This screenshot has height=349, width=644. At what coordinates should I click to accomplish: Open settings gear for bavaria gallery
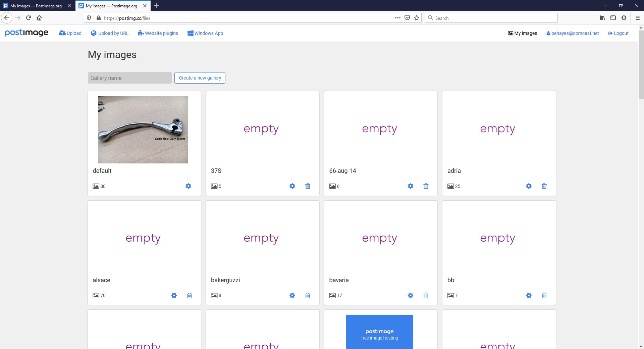coord(411,295)
